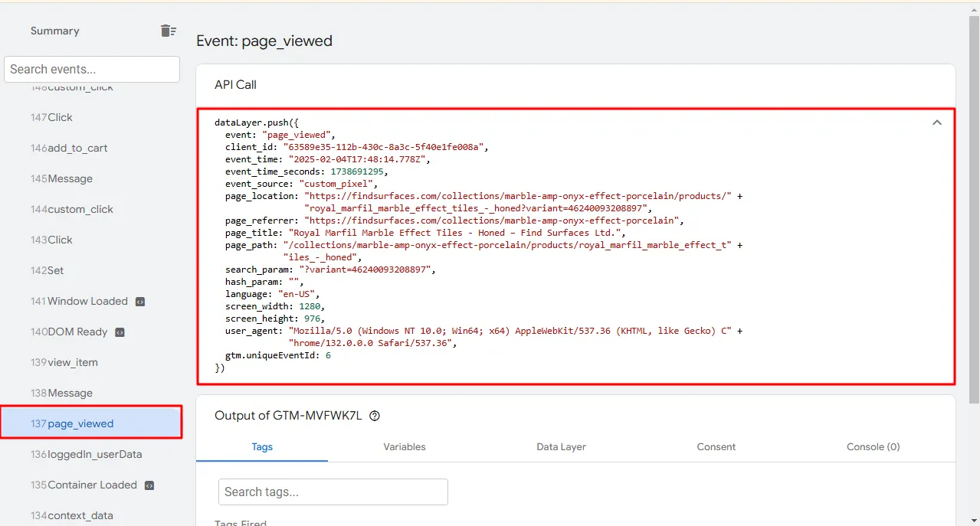Click the 'Event: page_viewed' heading
The height and width of the screenshot is (526, 980).
coord(264,41)
